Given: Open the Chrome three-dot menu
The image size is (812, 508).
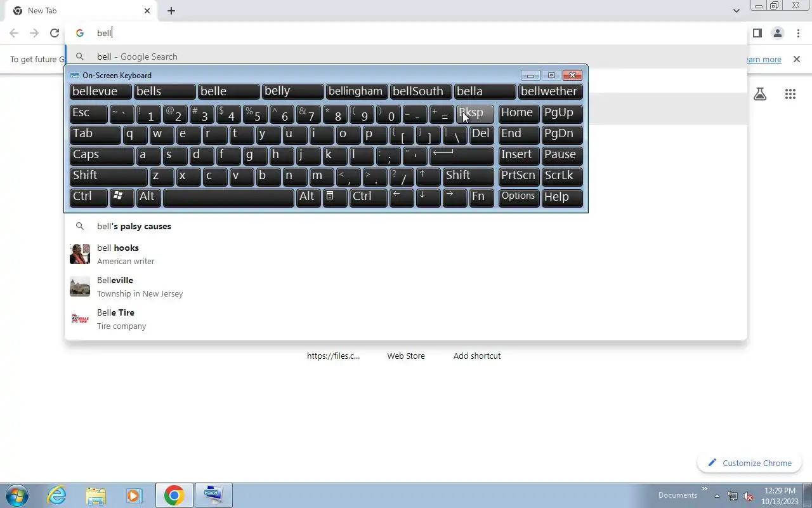Looking at the screenshot, I should point(798,33).
